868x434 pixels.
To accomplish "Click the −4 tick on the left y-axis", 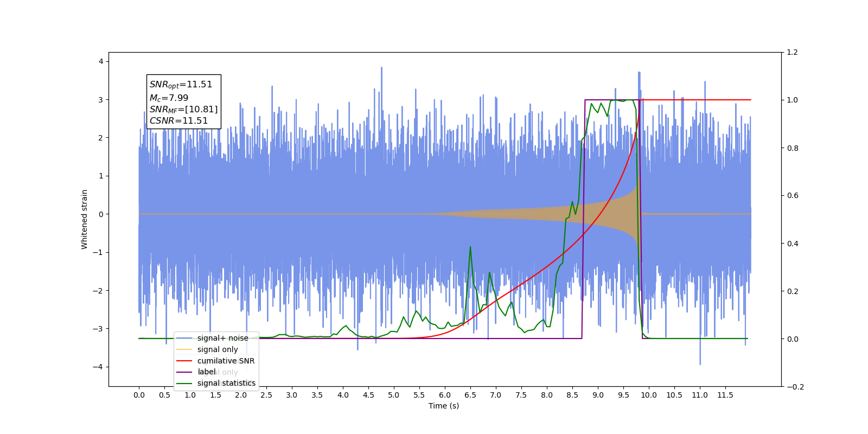I will [98, 367].
